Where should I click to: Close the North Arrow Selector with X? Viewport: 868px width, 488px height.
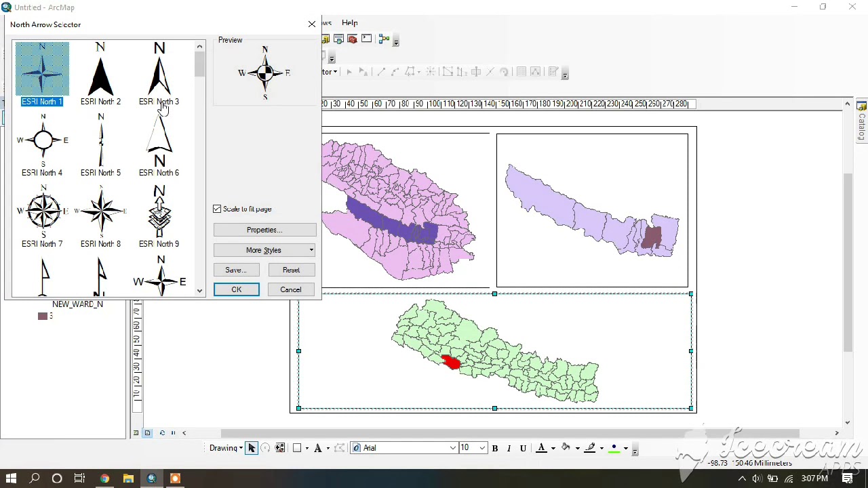(x=311, y=24)
